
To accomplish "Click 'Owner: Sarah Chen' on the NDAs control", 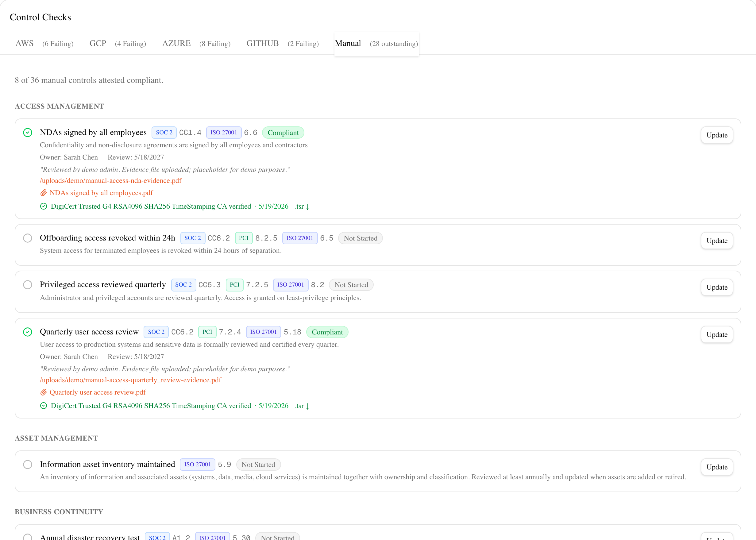I will [69, 157].
